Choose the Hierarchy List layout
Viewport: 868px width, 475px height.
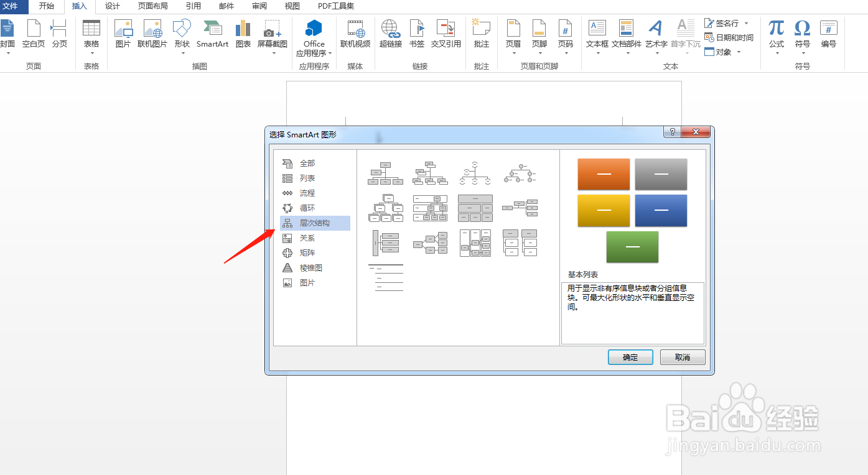pyautogui.click(x=520, y=243)
